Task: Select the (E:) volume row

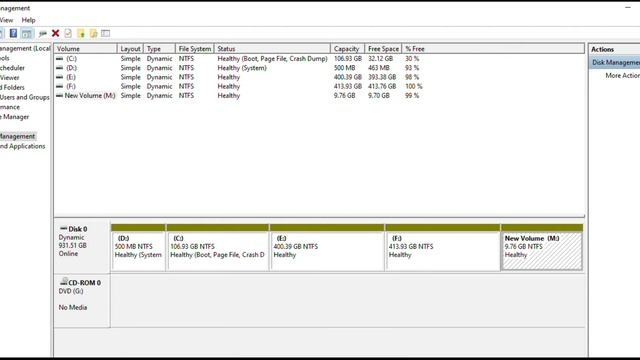Action: click(x=319, y=77)
